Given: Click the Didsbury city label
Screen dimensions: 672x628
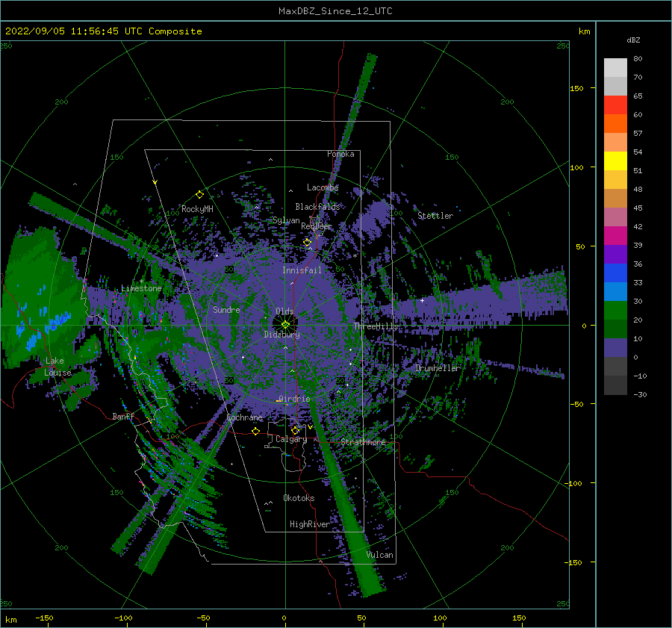Looking at the screenshot, I should coord(282,335).
